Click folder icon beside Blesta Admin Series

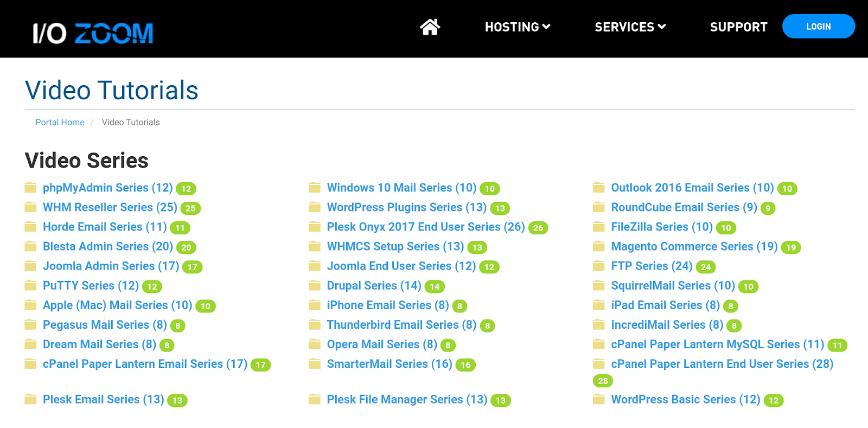pos(30,246)
